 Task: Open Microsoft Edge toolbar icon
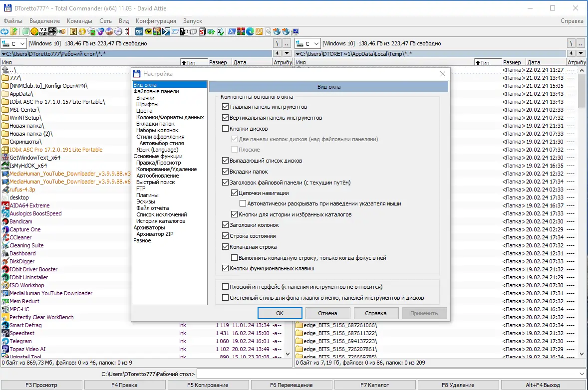(250, 31)
